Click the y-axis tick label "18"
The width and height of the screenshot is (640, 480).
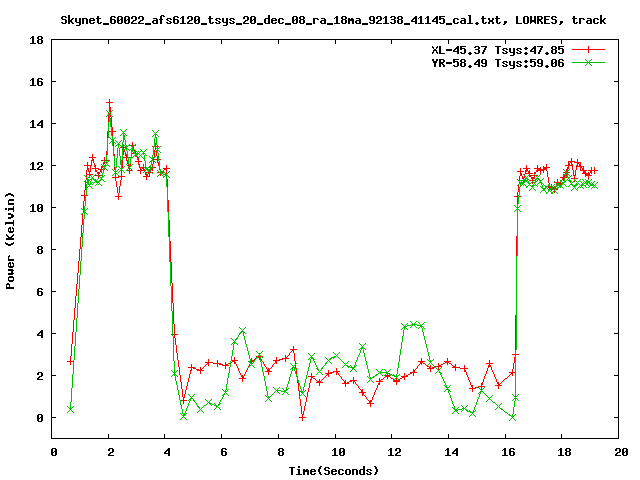click(x=36, y=40)
